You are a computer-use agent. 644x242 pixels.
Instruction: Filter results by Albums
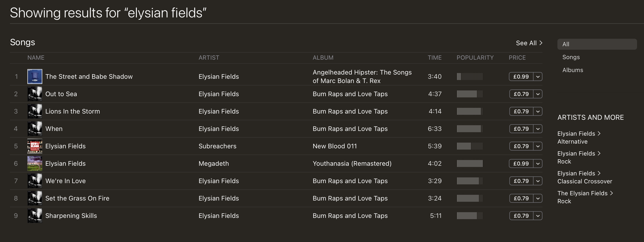tap(573, 70)
